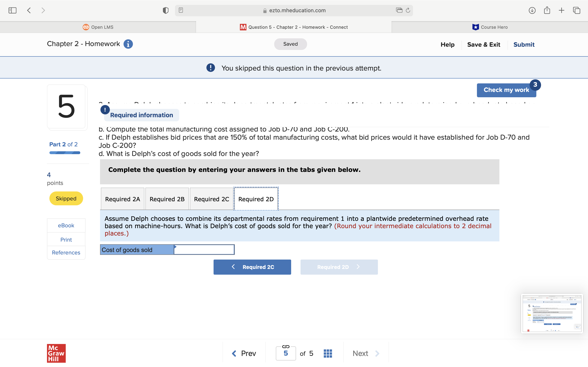Click the McGraw Hill logo
This screenshot has width=588, height=367.
tap(56, 353)
